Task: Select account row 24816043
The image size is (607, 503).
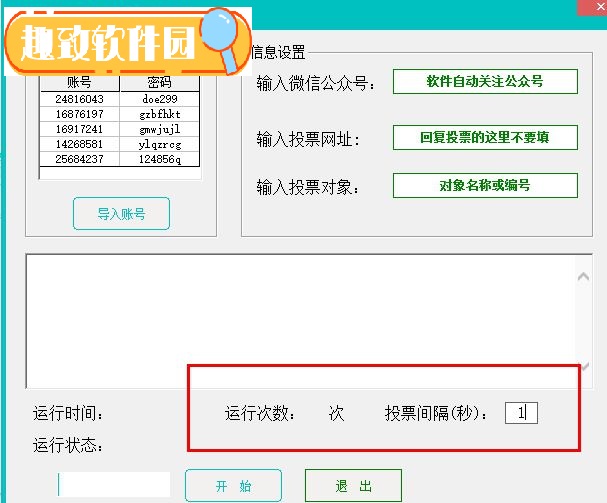Action: point(79,99)
